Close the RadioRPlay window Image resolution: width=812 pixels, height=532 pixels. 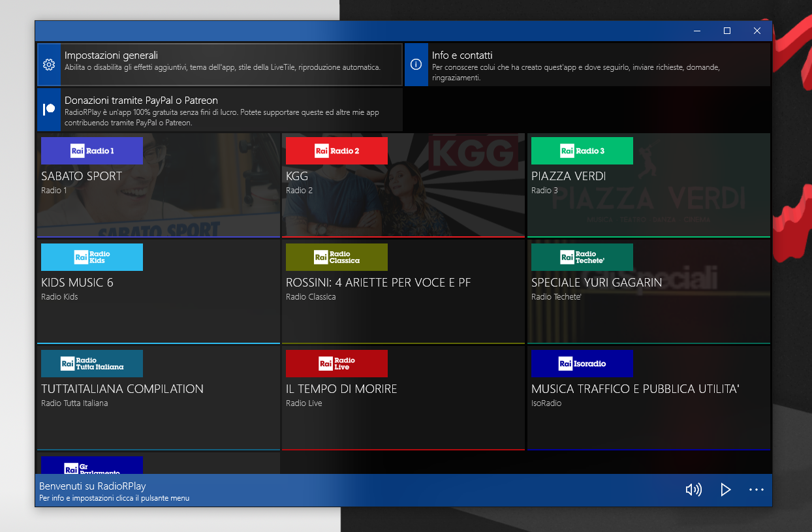(x=757, y=31)
